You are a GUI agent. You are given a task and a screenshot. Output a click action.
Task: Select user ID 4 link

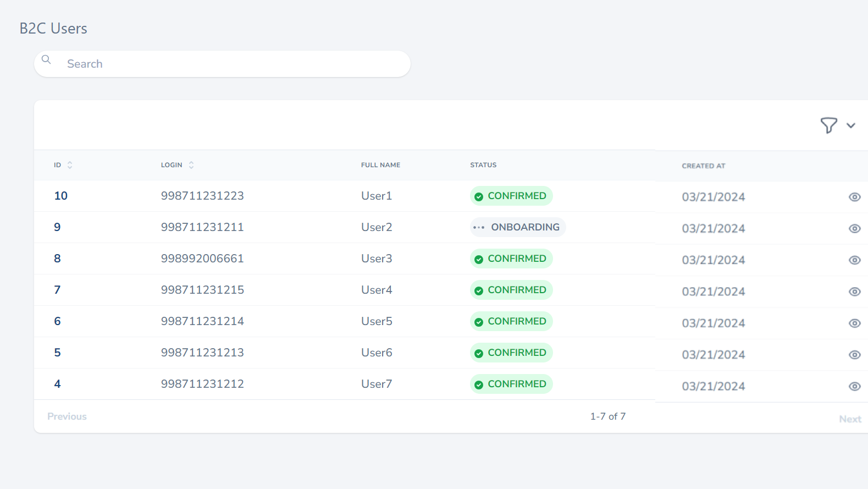click(57, 384)
